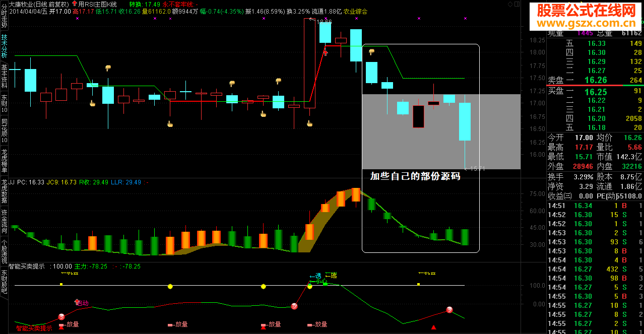Click ask level 五 price 16.33
The width and height of the screenshot is (644, 334).
point(596,43)
